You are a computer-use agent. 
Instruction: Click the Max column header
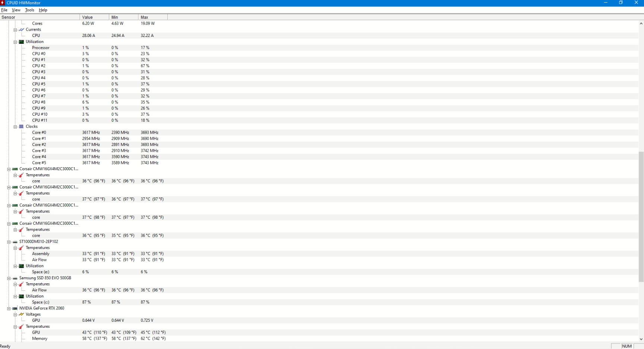[x=153, y=17]
